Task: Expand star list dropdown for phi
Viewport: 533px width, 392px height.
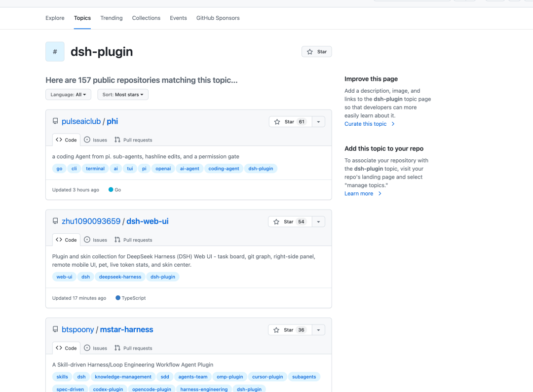Action: [x=318, y=122]
